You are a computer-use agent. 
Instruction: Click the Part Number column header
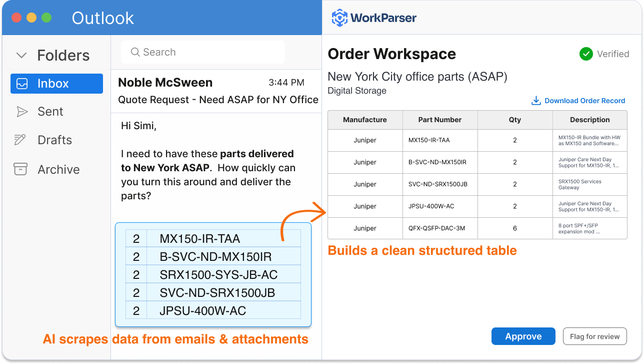click(x=440, y=120)
